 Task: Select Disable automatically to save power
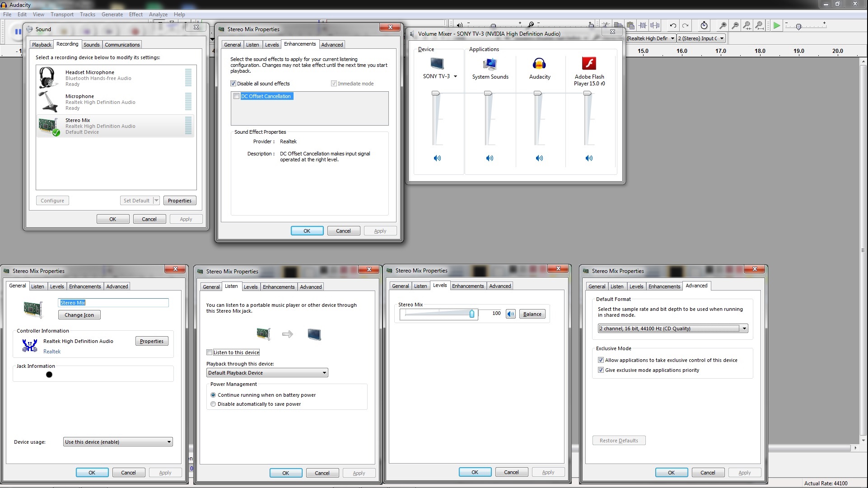[213, 404]
